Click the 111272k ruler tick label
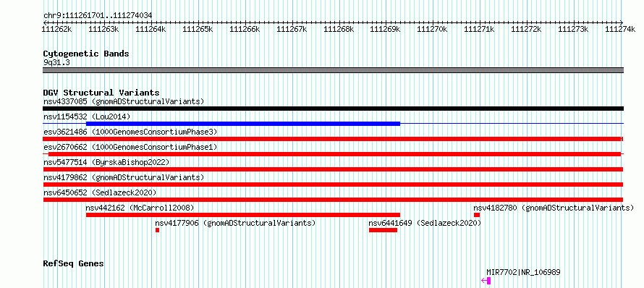644x288 pixels. tap(527, 29)
